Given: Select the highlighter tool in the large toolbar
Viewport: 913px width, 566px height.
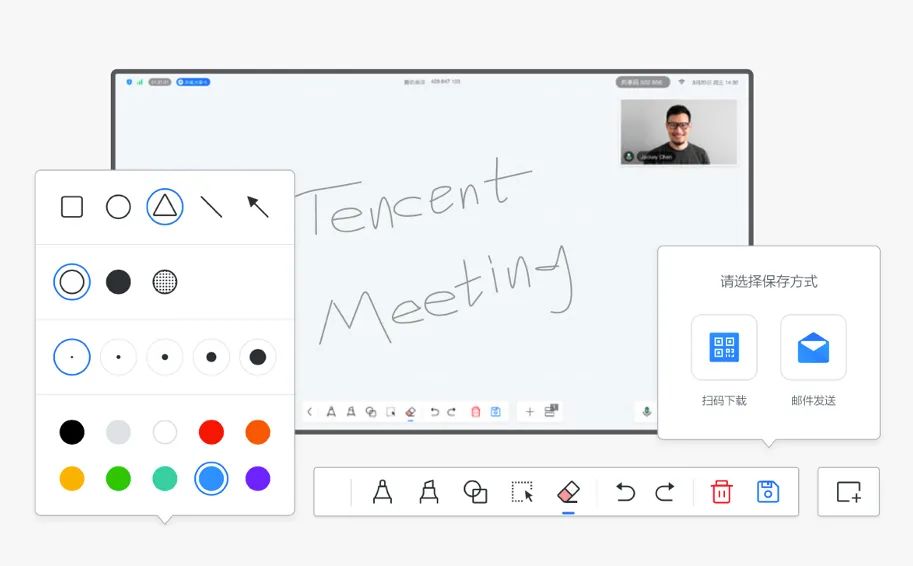Looking at the screenshot, I should 429,492.
